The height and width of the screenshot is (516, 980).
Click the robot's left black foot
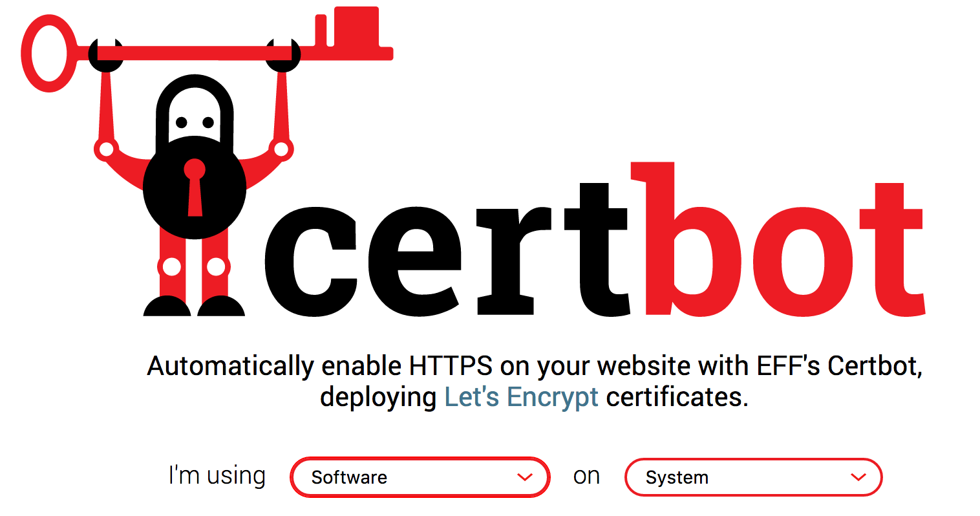click(x=167, y=306)
